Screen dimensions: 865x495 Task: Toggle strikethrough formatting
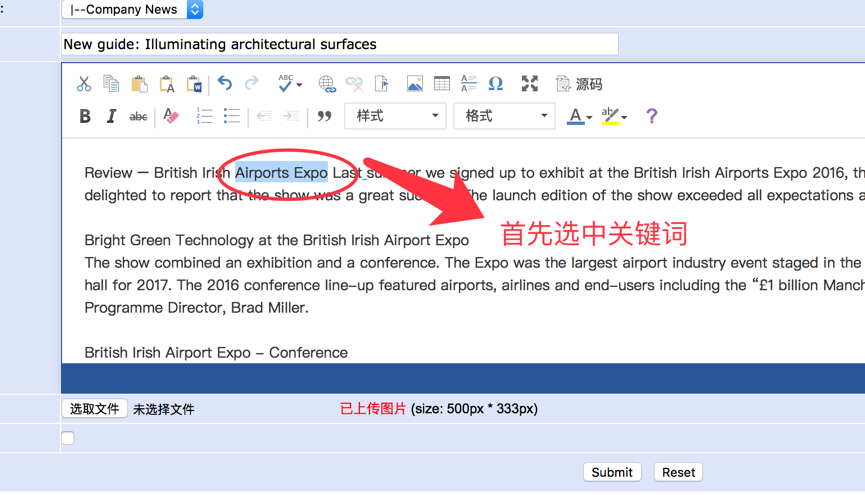[138, 116]
